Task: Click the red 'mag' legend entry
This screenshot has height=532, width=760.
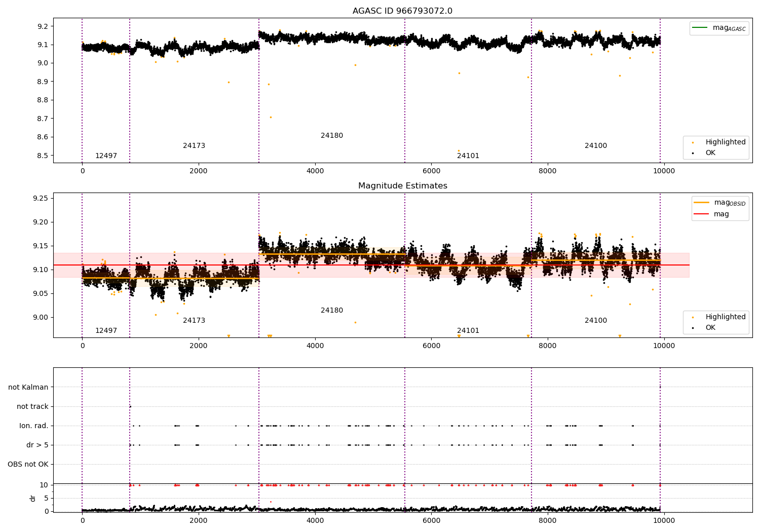Action: 721,214
